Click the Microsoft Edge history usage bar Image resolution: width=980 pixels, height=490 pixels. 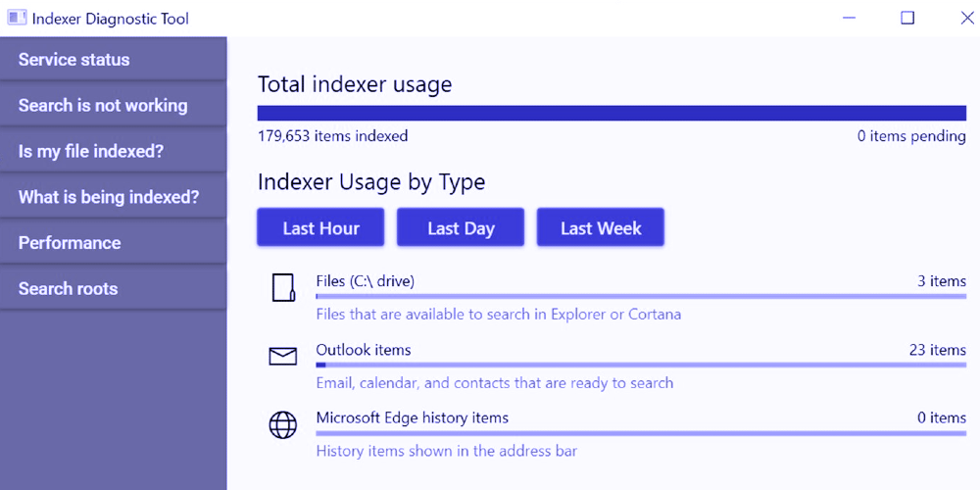pos(641,433)
